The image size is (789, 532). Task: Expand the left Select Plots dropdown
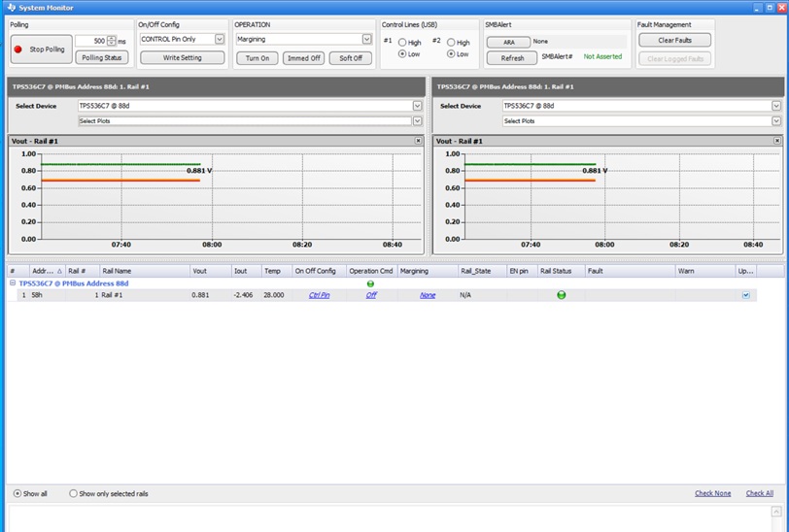417,121
